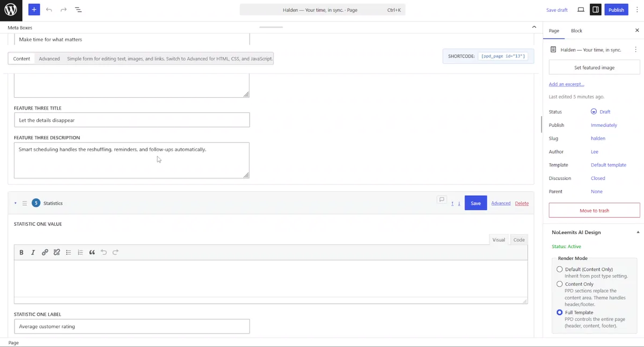Close the settings sidebar panel
Viewport: 644px width, 347px height.
(x=637, y=31)
